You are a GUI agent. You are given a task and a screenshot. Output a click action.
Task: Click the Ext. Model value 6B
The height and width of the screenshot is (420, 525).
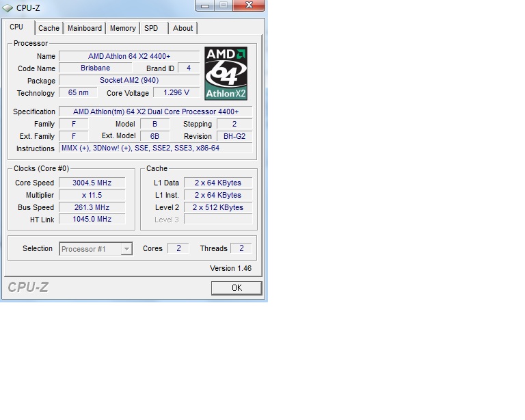click(154, 136)
